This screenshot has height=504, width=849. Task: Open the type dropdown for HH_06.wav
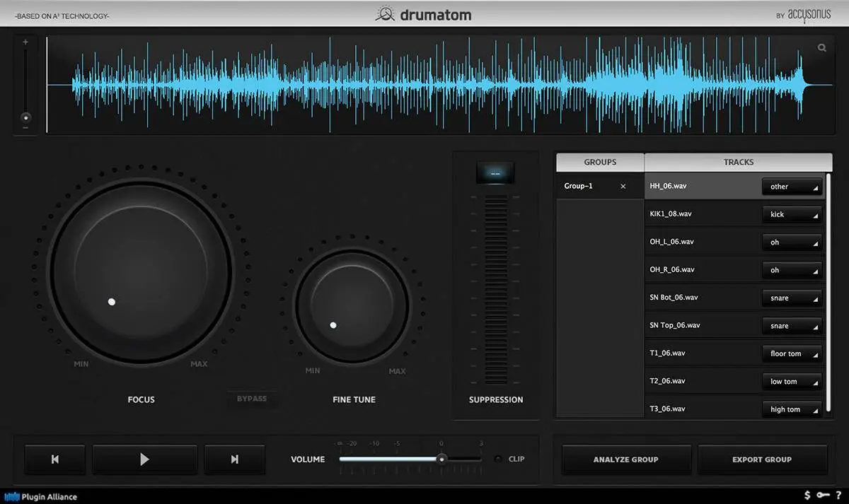pyautogui.click(x=792, y=187)
